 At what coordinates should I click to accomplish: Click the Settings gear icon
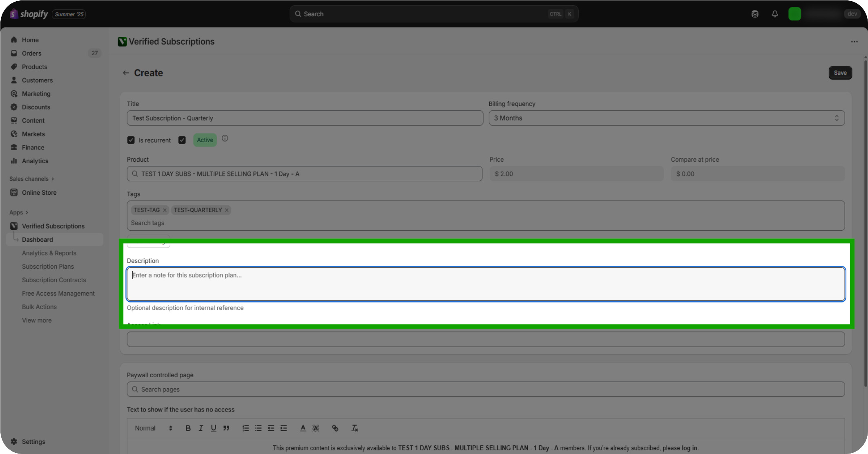click(x=14, y=441)
